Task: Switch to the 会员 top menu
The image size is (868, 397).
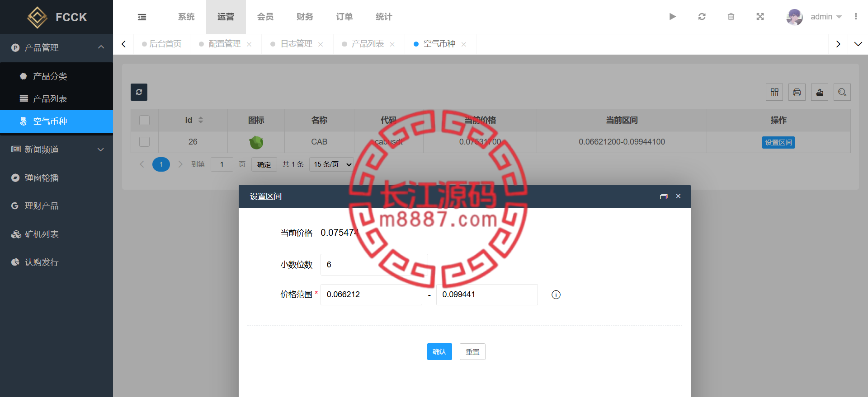Action: click(265, 17)
